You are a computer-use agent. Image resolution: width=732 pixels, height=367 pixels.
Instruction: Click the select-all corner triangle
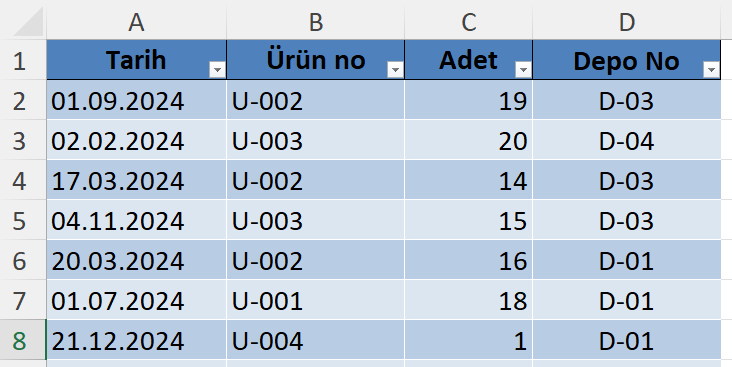pyautogui.click(x=28, y=21)
